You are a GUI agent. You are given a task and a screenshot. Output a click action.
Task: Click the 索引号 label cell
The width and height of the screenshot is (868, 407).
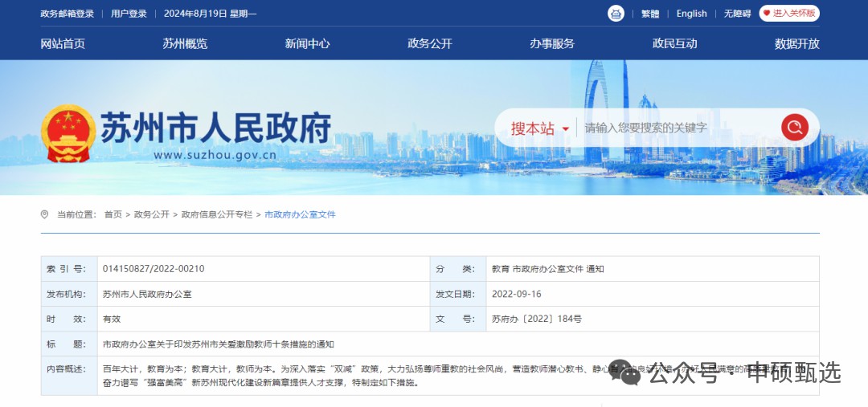pos(69,269)
